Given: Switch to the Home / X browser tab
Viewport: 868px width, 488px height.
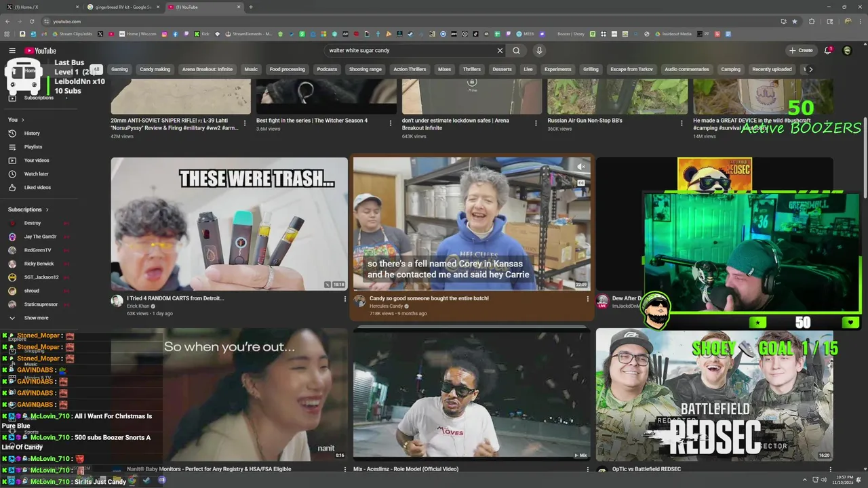Looking at the screenshot, I should (41, 7).
